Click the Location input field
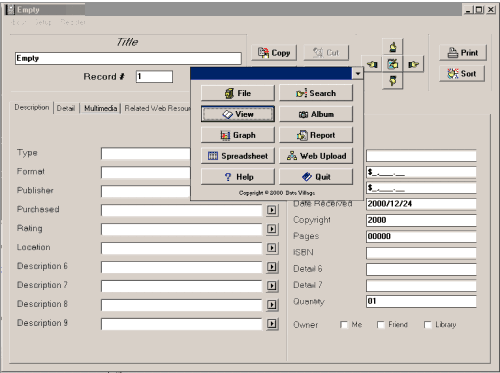 coord(182,248)
